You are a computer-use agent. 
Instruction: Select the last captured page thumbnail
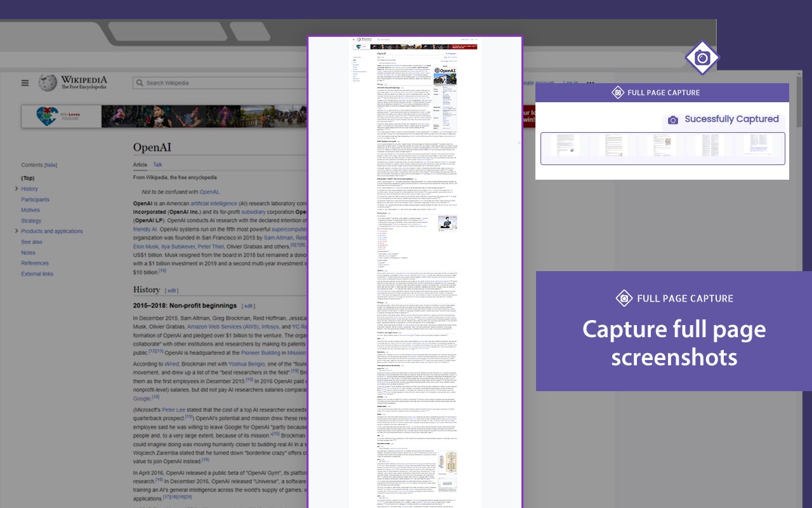tap(757, 145)
